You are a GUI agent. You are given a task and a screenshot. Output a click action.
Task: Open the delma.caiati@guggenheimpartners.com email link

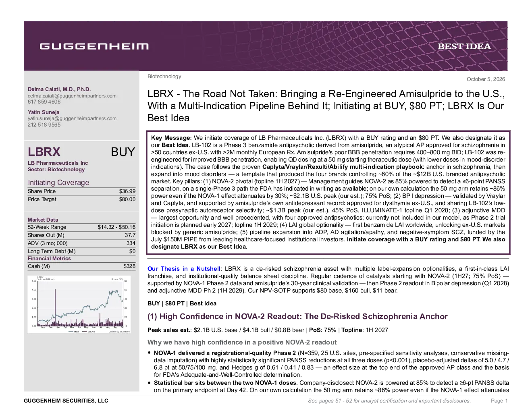[72, 96]
